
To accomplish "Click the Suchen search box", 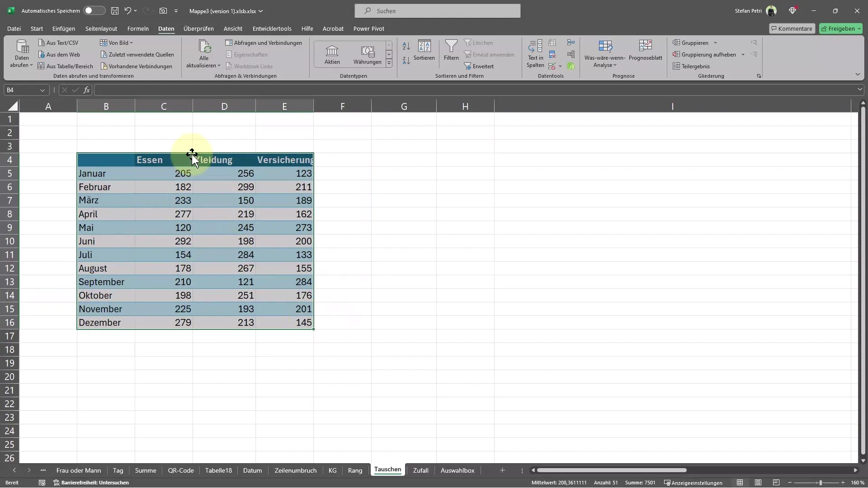I will [x=438, y=11].
